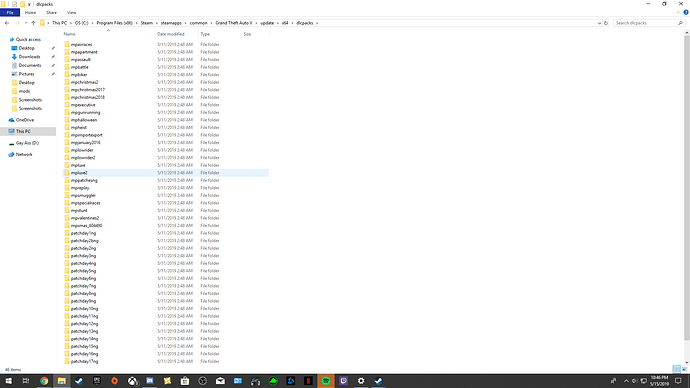Select the patchday10ng folder
The image size is (690, 388).
pos(84,308)
